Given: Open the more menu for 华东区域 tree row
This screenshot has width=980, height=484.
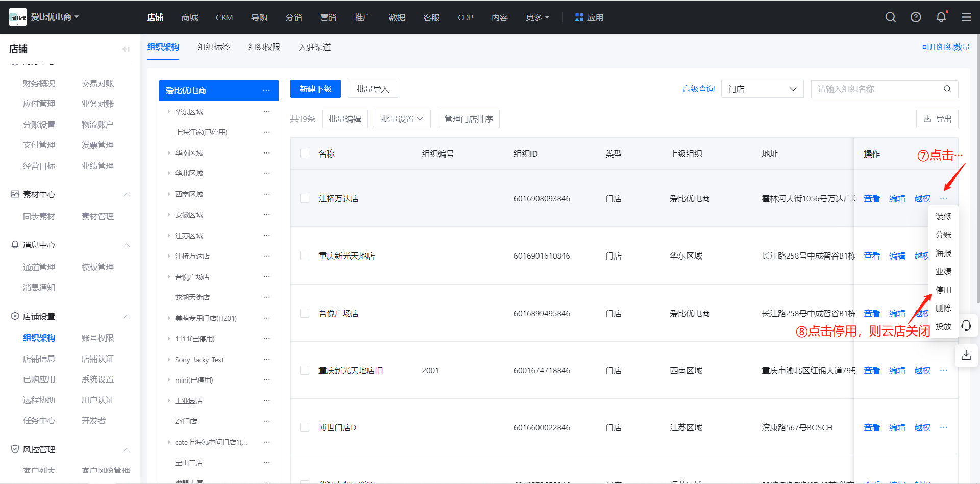Looking at the screenshot, I should coord(266,112).
